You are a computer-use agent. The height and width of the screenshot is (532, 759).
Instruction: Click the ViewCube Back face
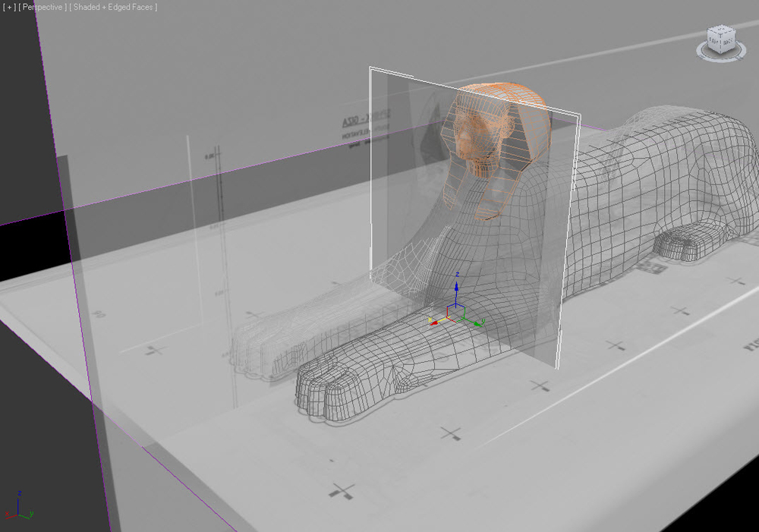[728, 43]
